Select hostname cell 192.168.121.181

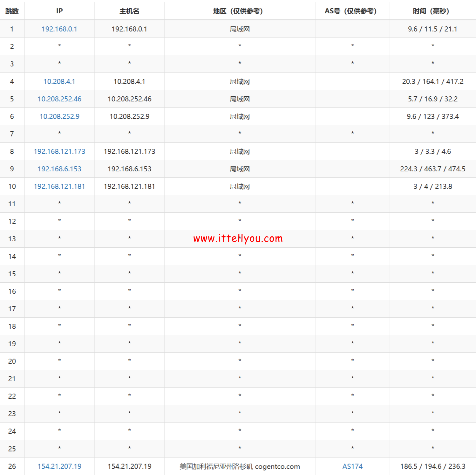tap(129, 186)
